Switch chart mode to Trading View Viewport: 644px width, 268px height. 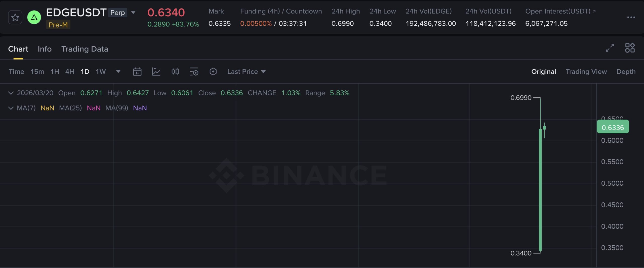586,72
